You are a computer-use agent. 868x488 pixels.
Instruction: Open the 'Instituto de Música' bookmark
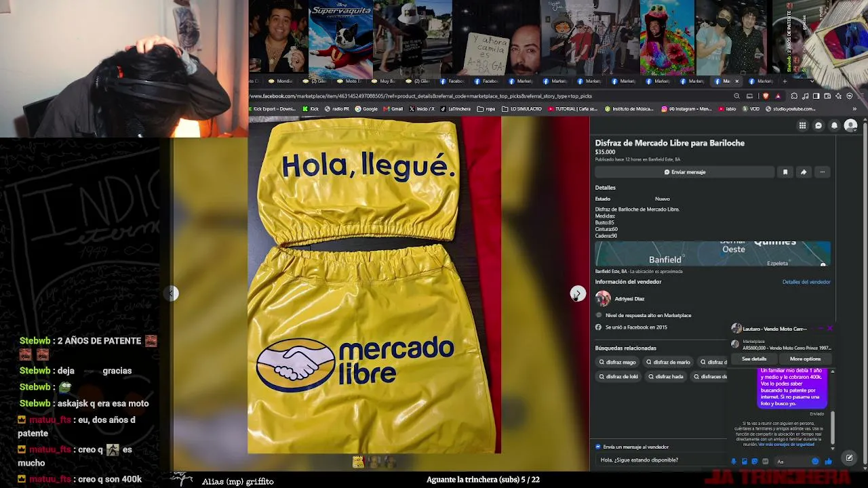(629, 108)
